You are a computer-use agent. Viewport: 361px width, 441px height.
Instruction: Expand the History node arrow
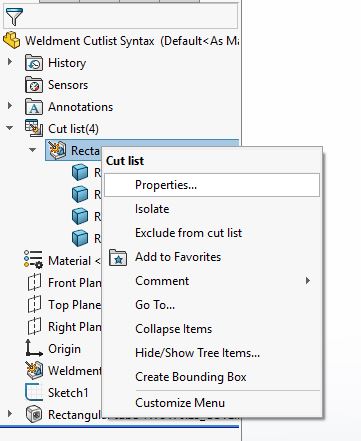(x=10, y=62)
